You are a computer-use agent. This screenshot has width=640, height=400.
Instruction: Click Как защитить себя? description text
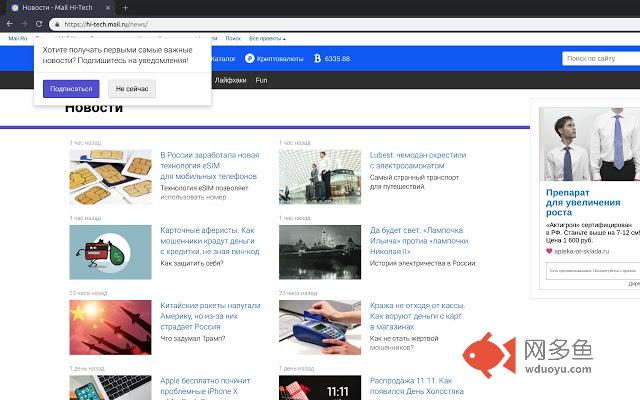click(x=191, y=263)
